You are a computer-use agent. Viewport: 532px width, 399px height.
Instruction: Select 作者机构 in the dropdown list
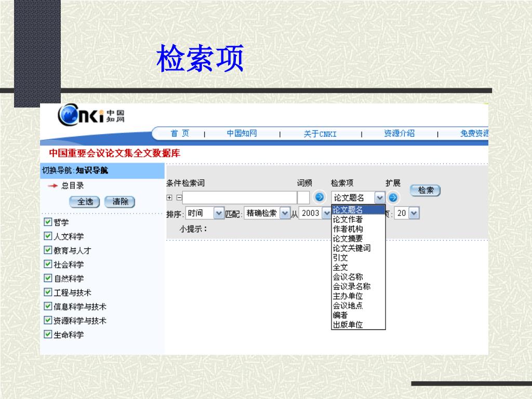point(358,229)
